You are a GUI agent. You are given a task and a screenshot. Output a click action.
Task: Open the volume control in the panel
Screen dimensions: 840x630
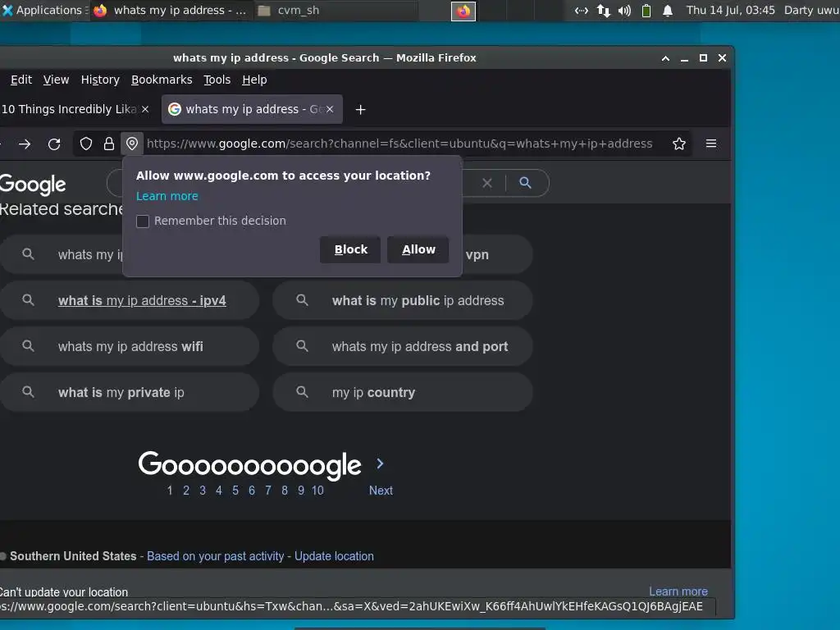[x=624, y=11]
